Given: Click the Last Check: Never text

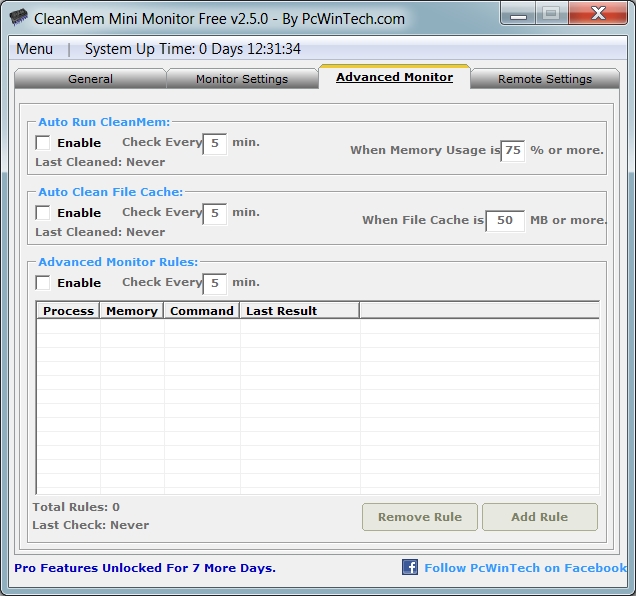Looking at the screenshot, I should click(91, 525).
